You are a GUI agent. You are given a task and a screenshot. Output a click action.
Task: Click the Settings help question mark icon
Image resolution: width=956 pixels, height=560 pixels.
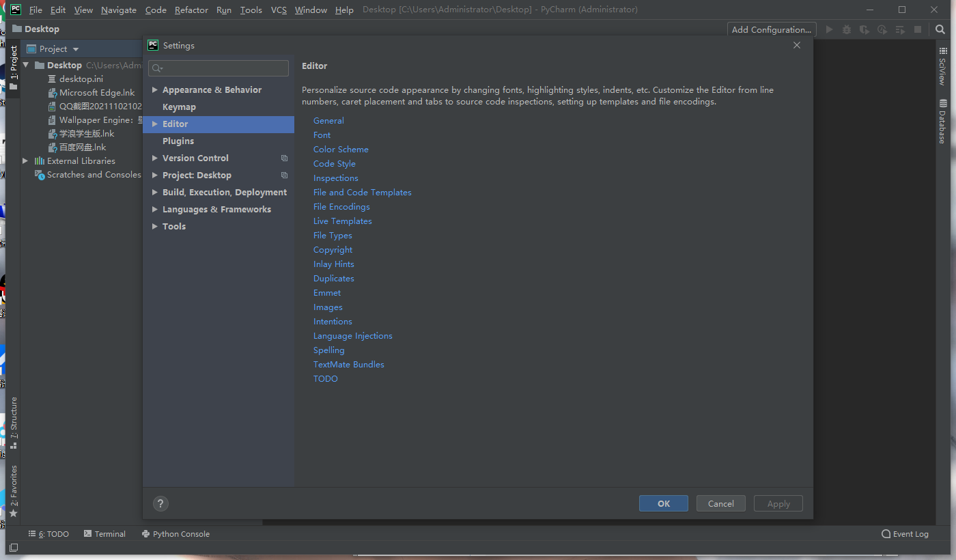(160, 504)
